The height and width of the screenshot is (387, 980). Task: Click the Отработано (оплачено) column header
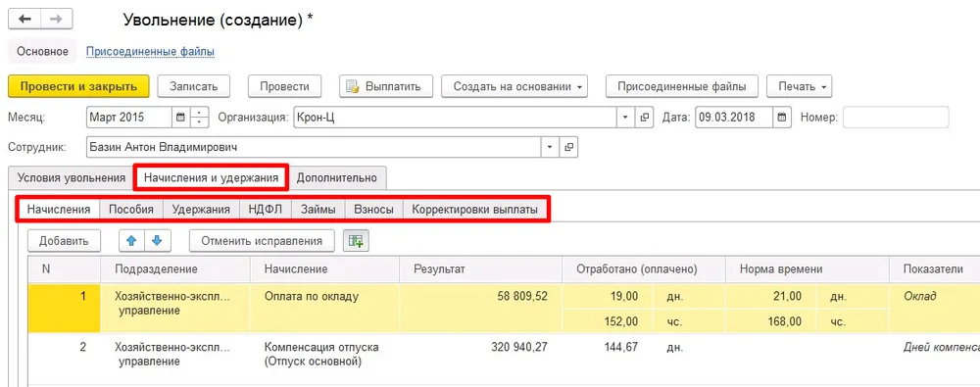click(x=643, y=268)
